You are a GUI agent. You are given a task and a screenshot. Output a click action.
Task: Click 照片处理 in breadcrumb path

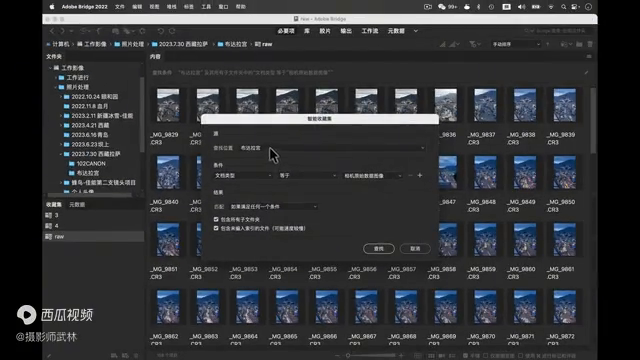pyautogui.click(x=133, y=44)
